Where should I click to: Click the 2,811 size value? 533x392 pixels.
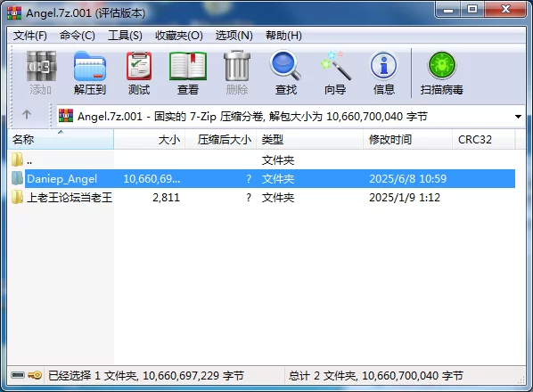166,198
